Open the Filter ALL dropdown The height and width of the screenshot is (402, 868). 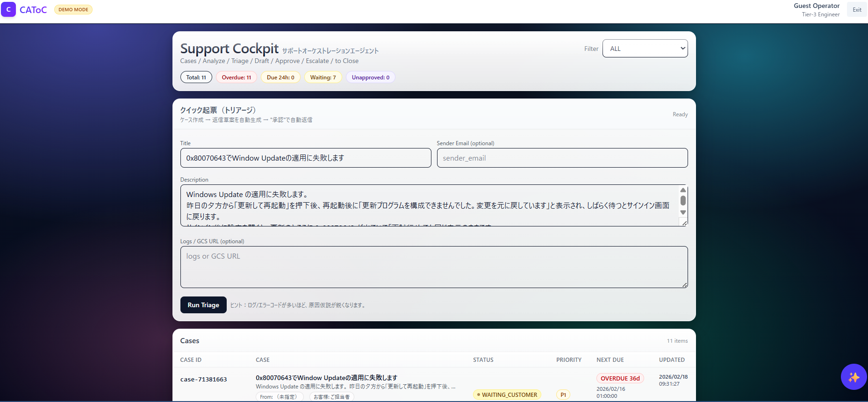click(x=645, y=49)
